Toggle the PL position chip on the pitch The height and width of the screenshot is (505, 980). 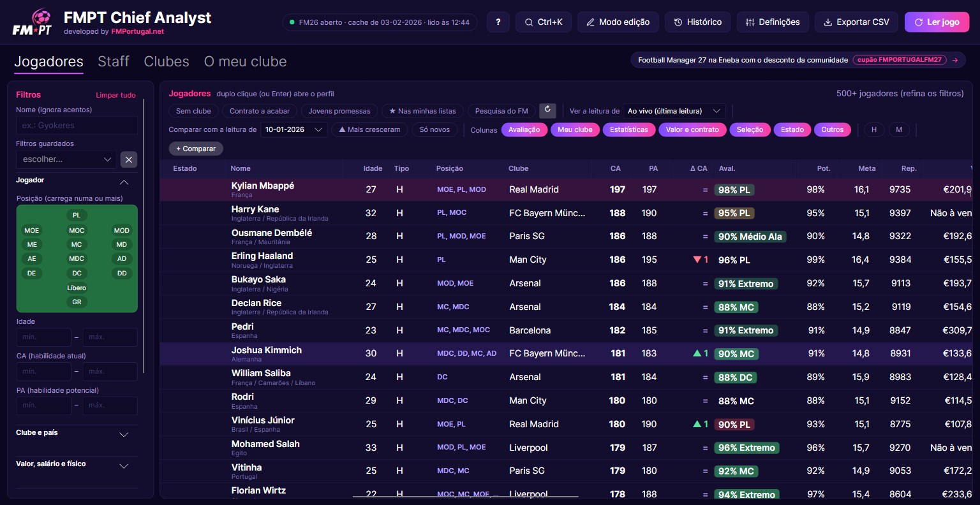pos(77,216)
